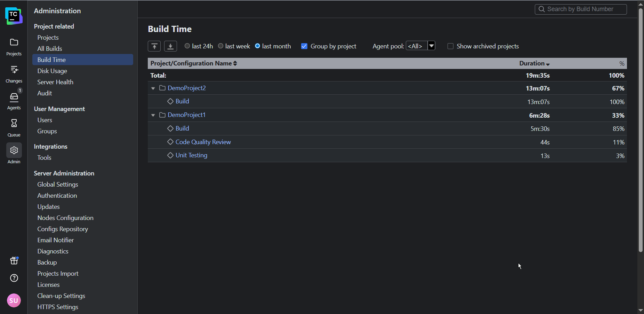This screenshot has width=644, height=314.
Task: Collapse the DemoProject2 tree row
Action: (x=153, y=88)
